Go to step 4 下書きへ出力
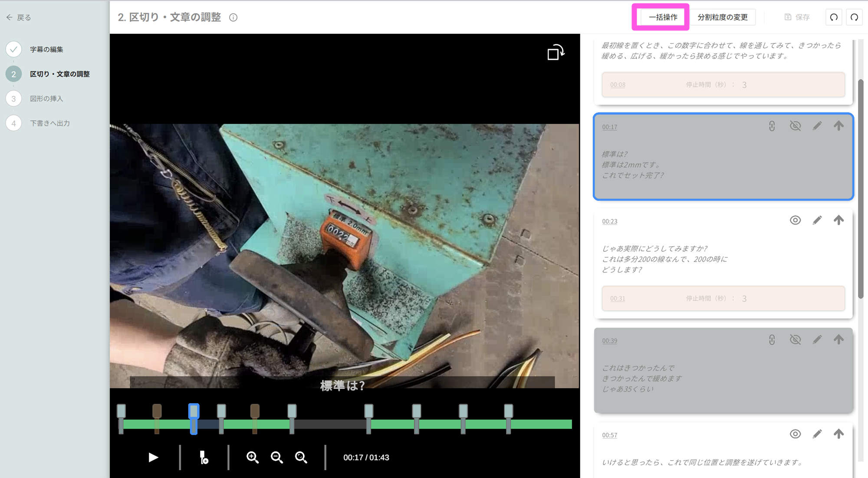 tap(49, 123)
